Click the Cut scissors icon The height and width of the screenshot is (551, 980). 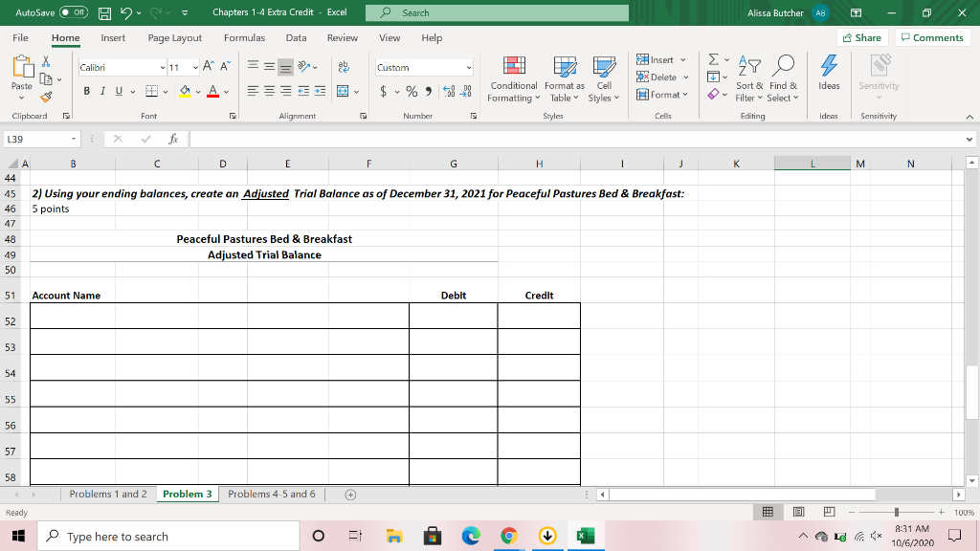click(46, 61)
